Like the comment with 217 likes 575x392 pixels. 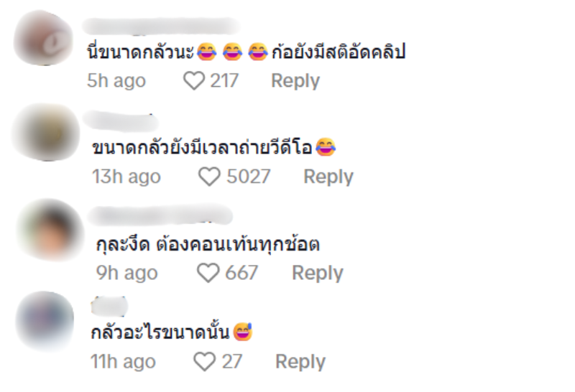pos(194,81)
